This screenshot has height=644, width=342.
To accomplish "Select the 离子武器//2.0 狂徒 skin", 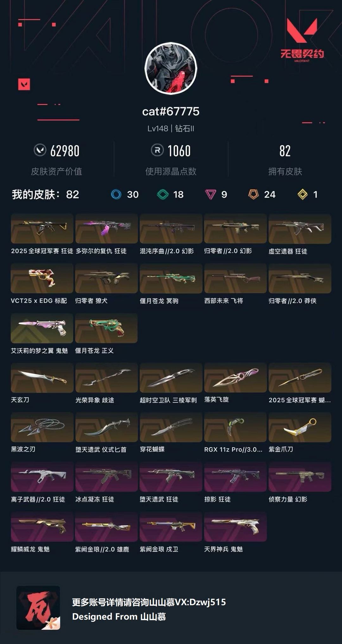I will 42,477.
